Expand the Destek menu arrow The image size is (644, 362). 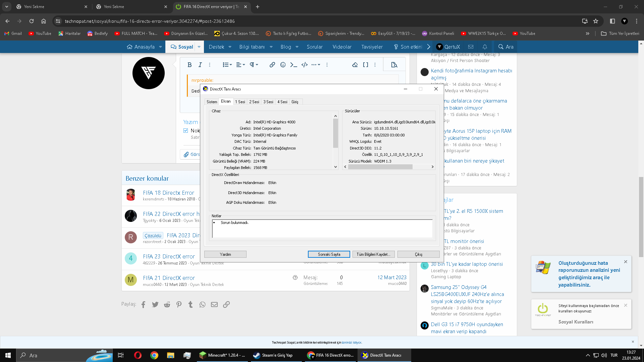(230, 47)
